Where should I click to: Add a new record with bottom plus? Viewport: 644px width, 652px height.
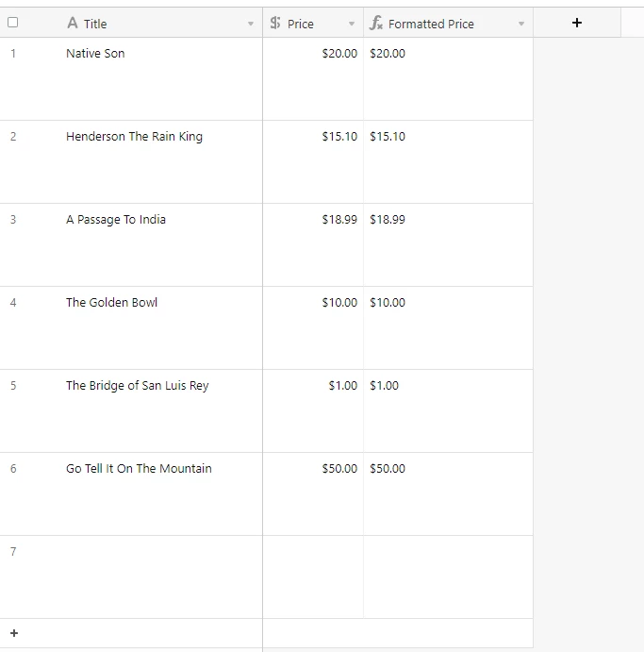pyautogui.click(x=14, y=633)
